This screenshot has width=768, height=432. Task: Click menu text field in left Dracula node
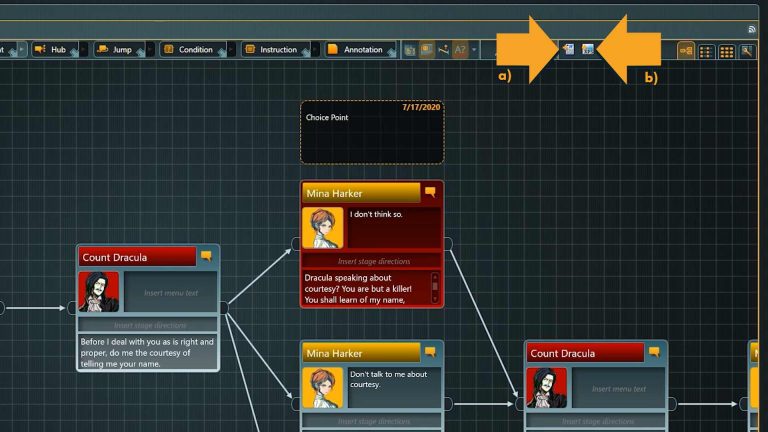(x=170, y=292)
